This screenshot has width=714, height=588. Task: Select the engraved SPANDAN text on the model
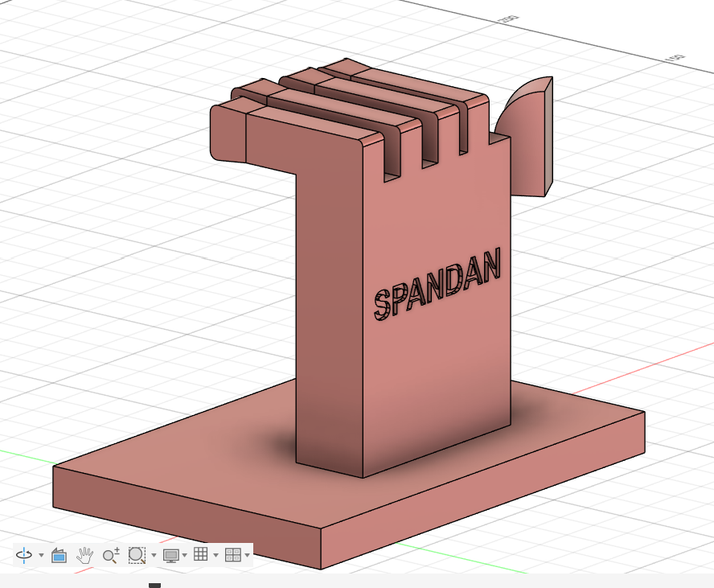pos(437,284)
